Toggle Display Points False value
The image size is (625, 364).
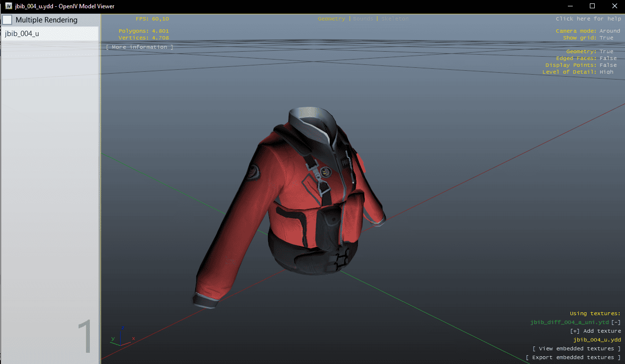point(608,65)
